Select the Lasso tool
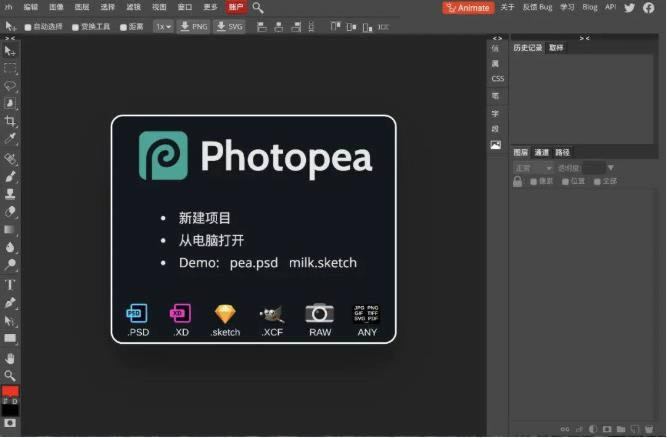The image size is (667, 438). point(9,85)
